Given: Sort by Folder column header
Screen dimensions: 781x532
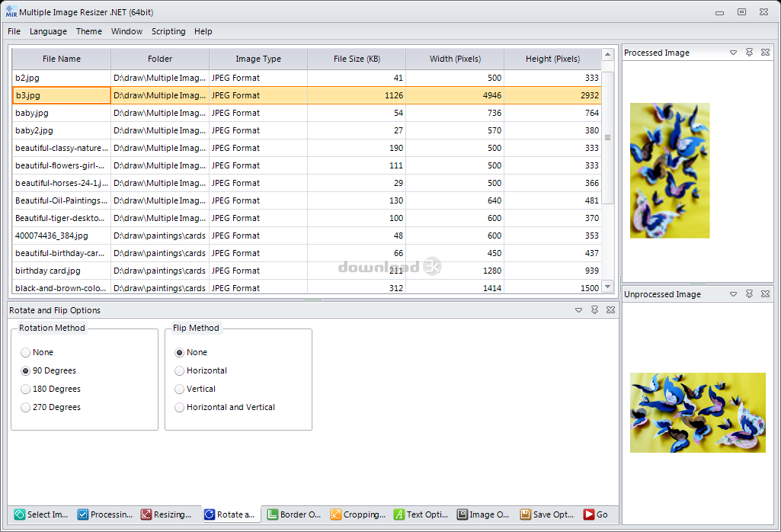Looking at the screenshot, I should point(160,59).
